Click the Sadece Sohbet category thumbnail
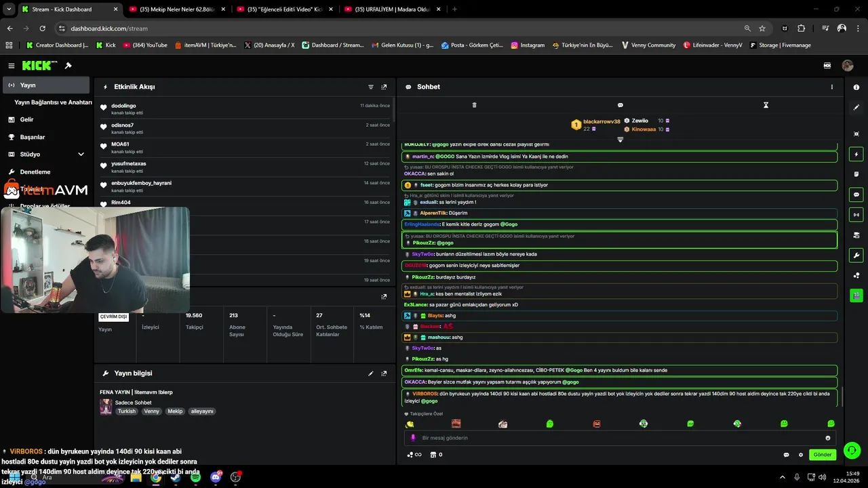This screenshot has height=488, width=868. 106,407
